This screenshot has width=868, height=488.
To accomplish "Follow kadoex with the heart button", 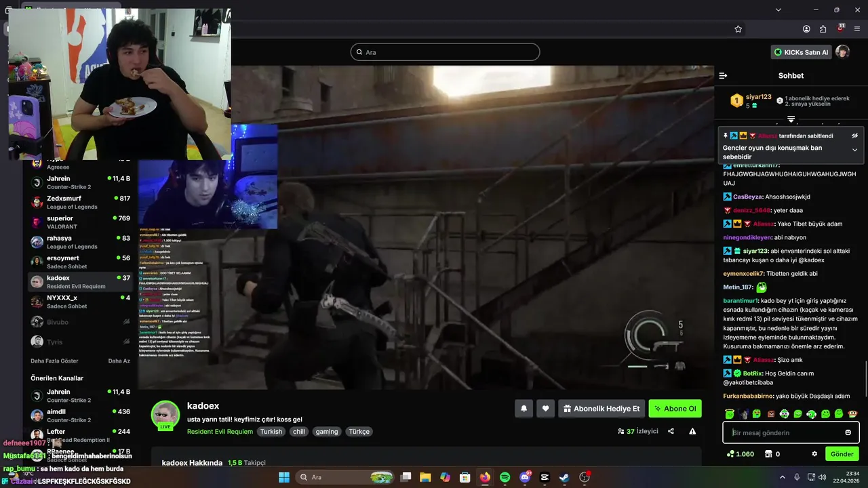I will click(545, 409).
